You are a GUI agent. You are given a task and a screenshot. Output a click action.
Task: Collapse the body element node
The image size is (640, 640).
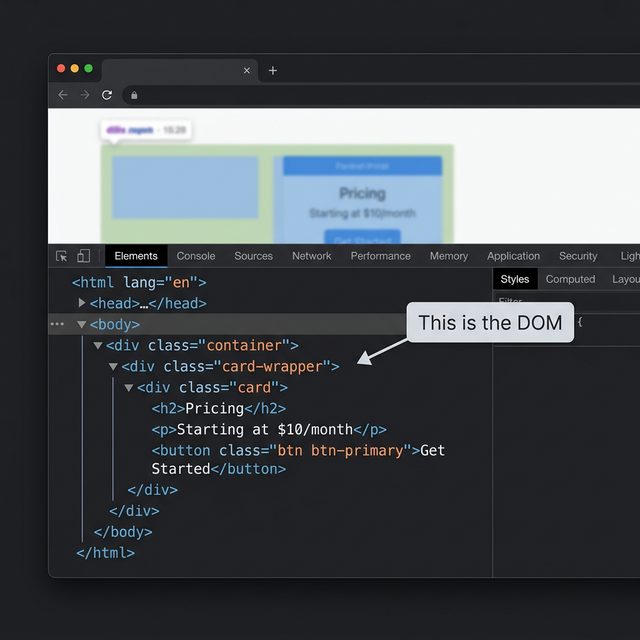pos(82,325)
